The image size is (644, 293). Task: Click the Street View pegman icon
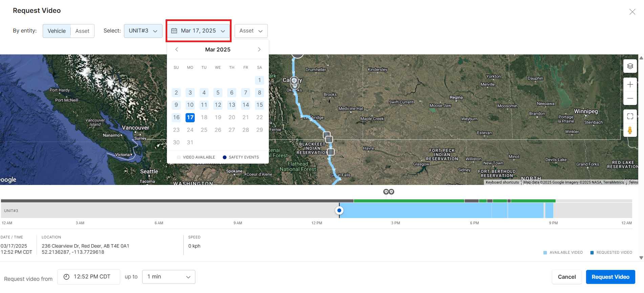coord(630,130)
